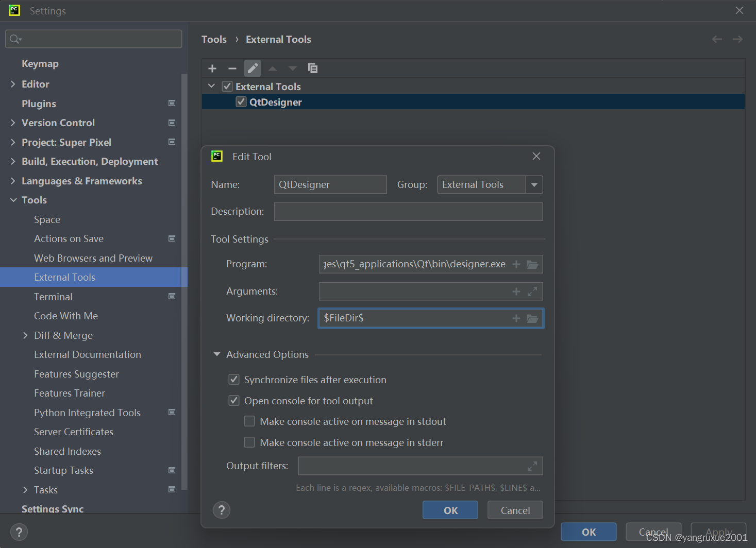Click the Tools breadcrumb link
The height and width of the screenshot is (548, 756).
(214, 39)
